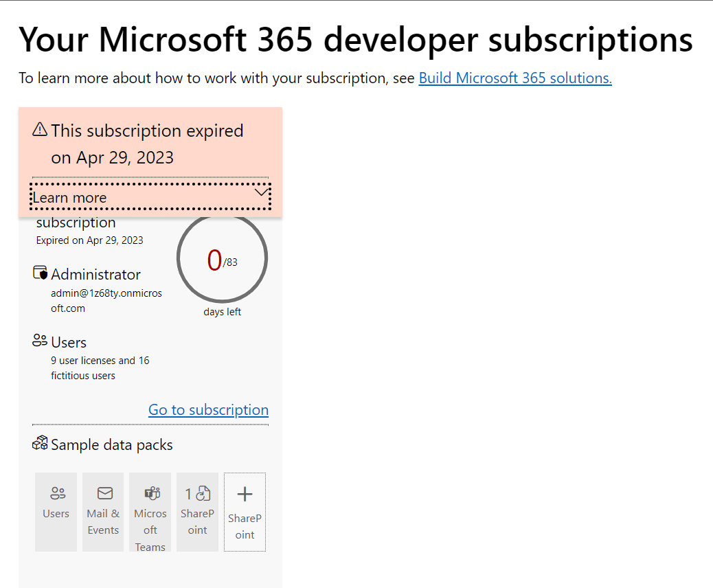Open the Build Microsoft 365 solutions link
This screenshot has height=588, width=713.
pos(515,78)
